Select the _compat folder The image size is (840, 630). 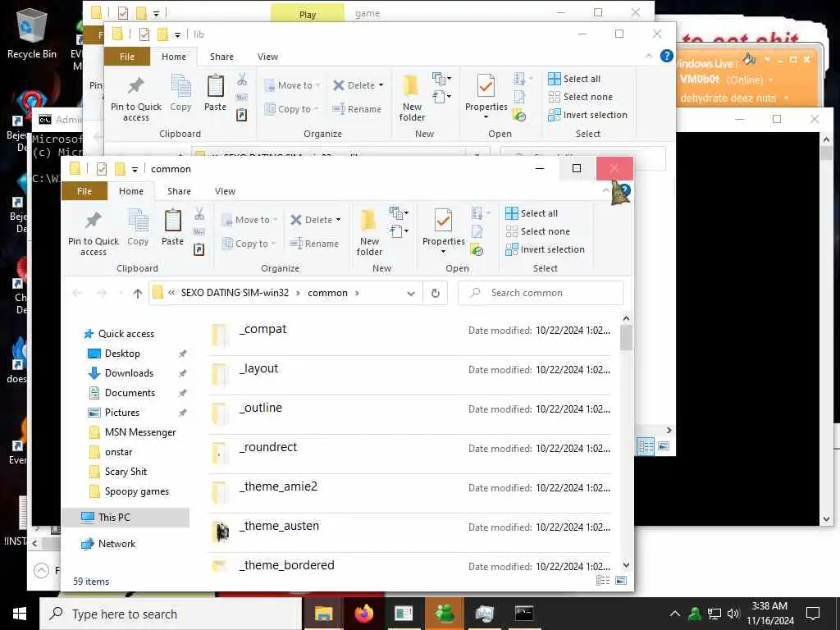[410, 336]
